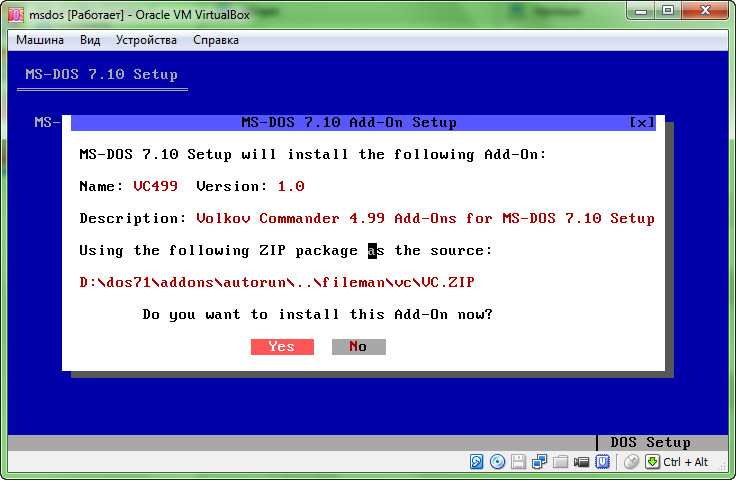Minimize the VirtualBox window

641,11
